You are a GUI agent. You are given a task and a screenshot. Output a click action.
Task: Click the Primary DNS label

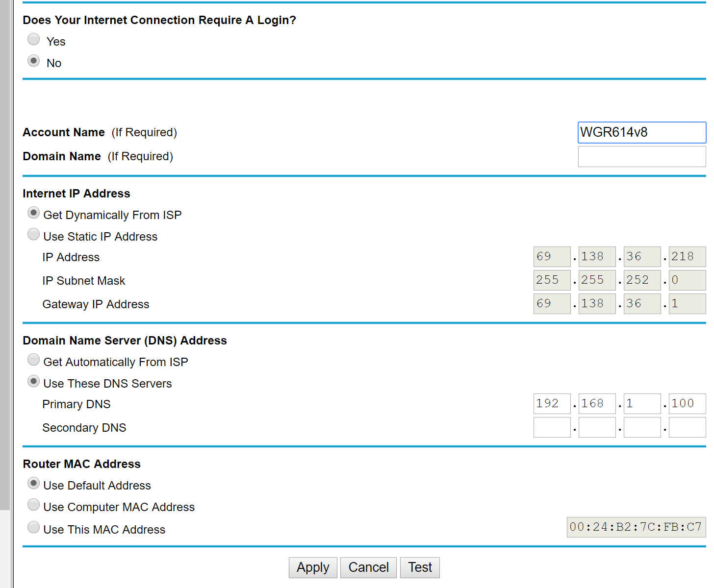point(76,404)
